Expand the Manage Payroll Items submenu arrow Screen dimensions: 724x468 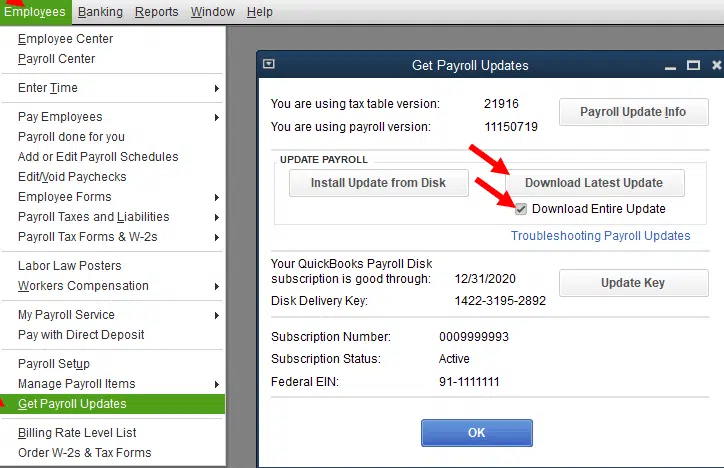217,384
